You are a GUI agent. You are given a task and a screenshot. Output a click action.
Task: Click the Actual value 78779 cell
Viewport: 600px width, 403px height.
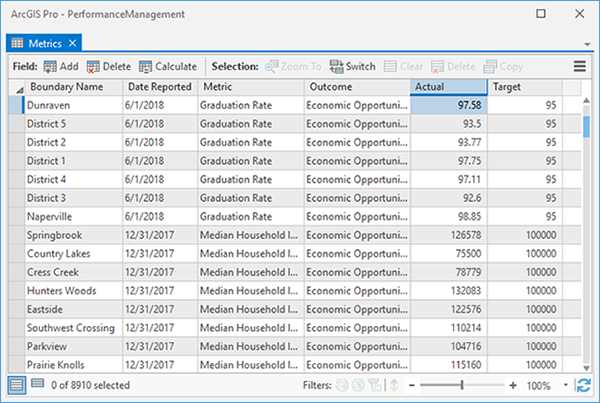(448, 272)
